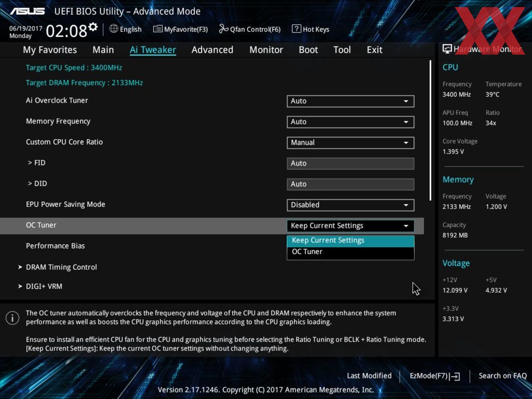The image size is (532, 399).
Task: Click the Memory section heading
Action: click(x=458, y=180)
